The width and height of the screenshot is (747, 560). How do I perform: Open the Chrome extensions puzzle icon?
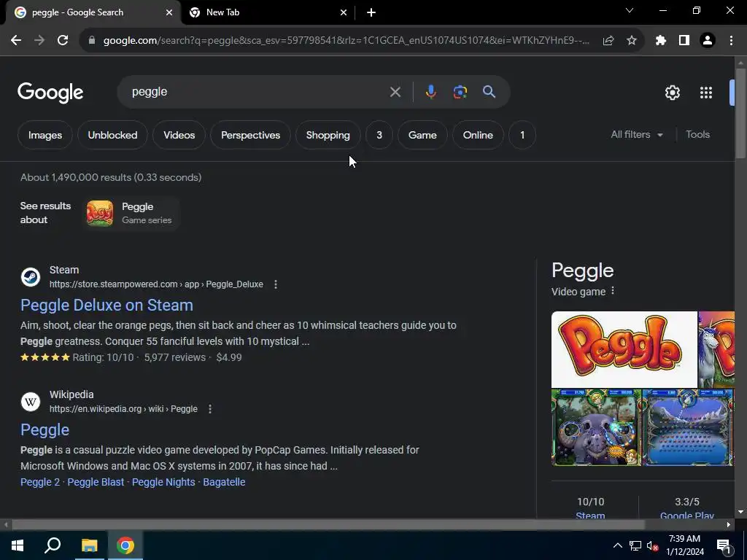pos(660,41)
